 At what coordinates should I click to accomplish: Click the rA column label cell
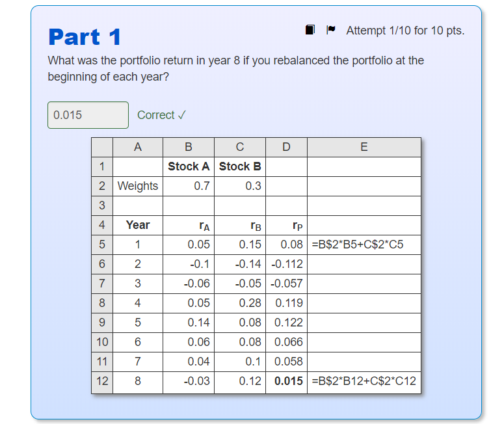(189, 226)
